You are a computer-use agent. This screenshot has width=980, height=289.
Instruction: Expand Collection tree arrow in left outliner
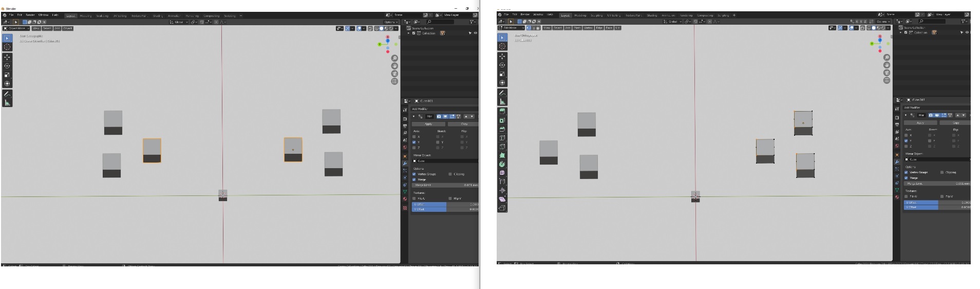(x=409, y=33)
